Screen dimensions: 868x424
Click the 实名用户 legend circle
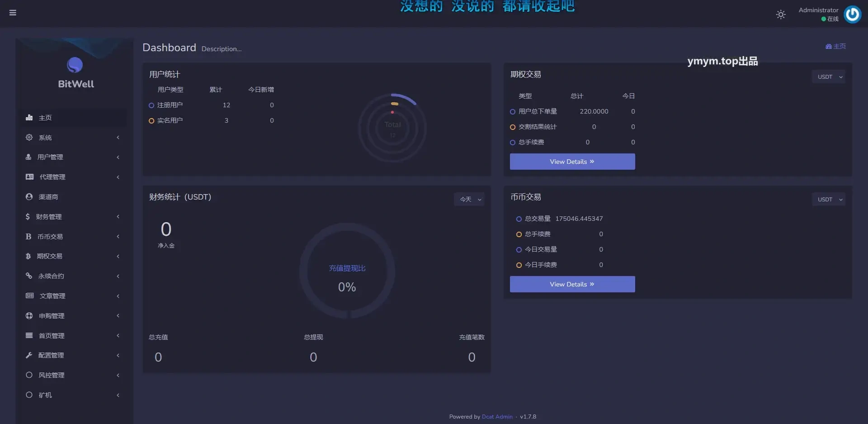click(x=151, y=121)
